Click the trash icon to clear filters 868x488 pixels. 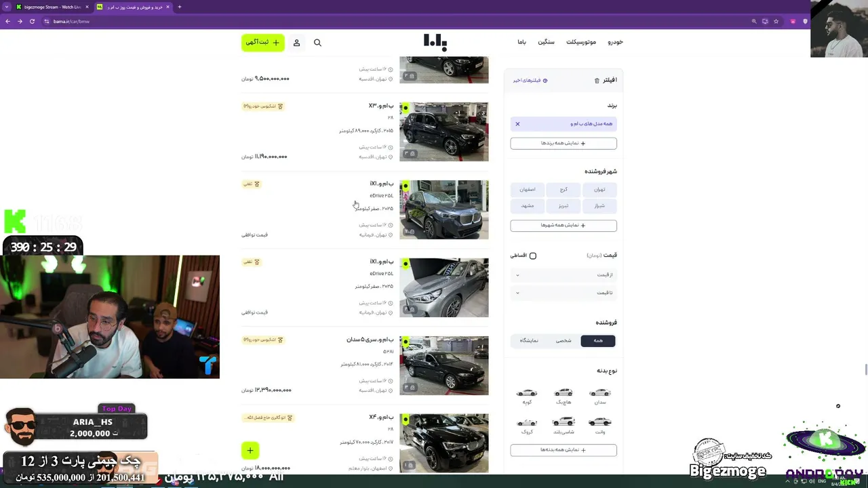click(597, 81)
